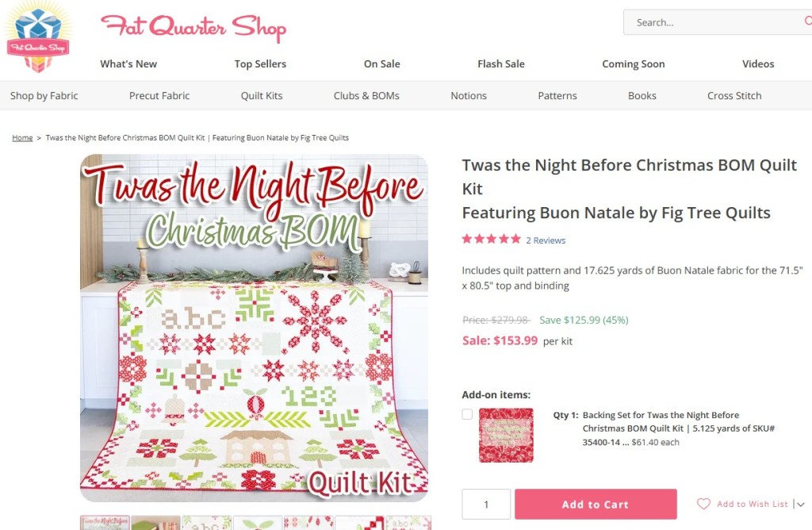The image size is (812, 530).
Task: Go to the Flash Sale page
Action: click(x=501, y=63)
